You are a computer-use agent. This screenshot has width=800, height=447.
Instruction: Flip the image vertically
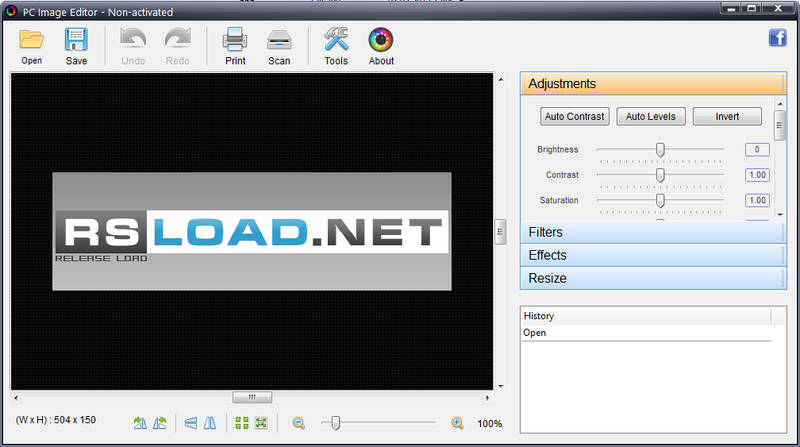click(x=191, y=423)
